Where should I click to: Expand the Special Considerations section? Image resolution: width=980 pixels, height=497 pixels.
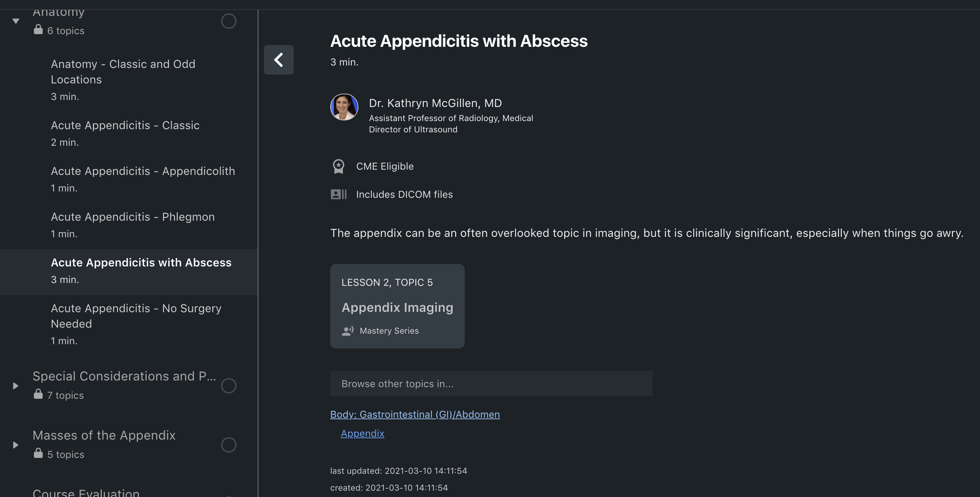(x=15, y=385)
